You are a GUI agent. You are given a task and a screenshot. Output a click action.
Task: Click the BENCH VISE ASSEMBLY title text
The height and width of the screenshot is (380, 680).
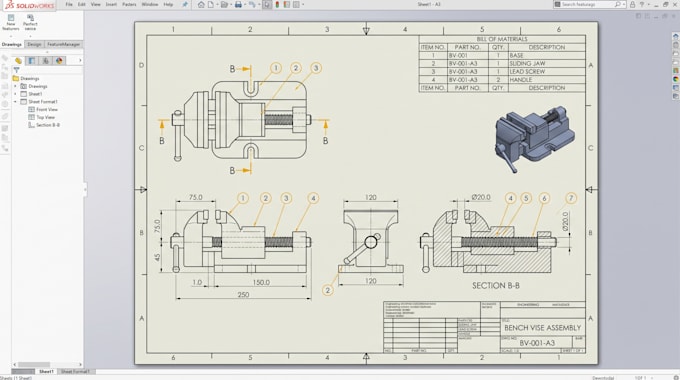tap(543, 328)
